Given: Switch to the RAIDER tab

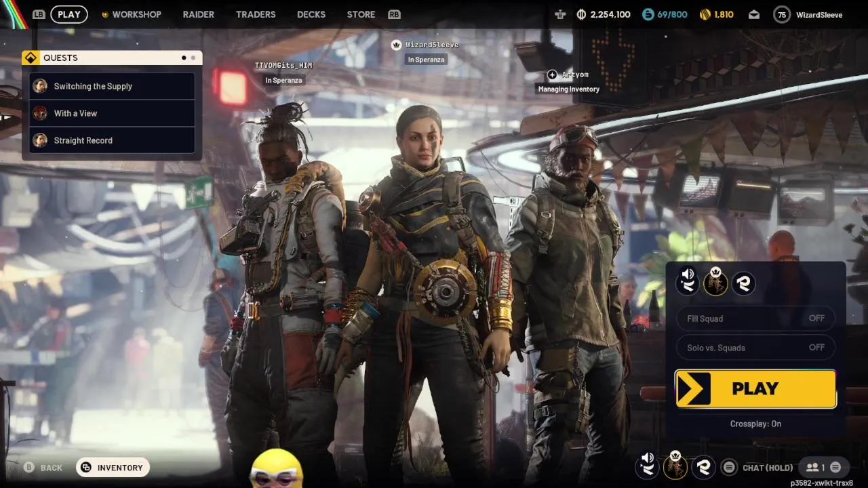Looking at the screenshot, I should [199, 14].
